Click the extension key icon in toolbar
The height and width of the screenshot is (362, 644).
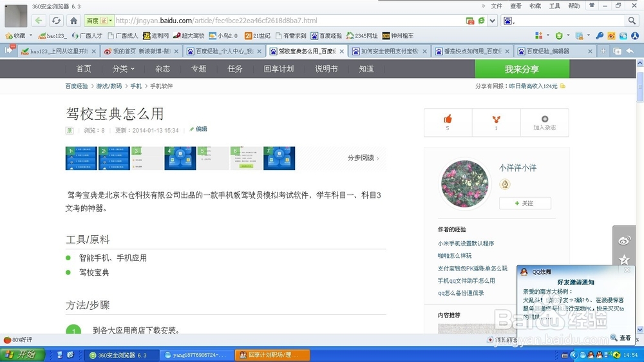click(x=599, y=35)
